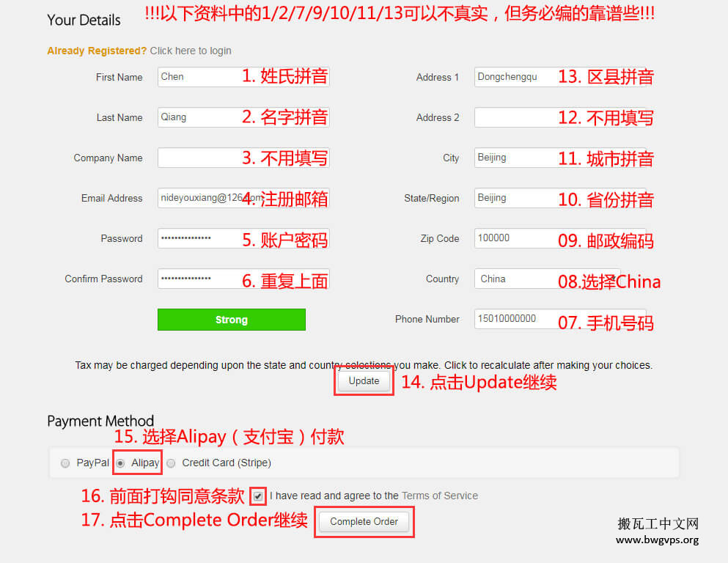Click the 'Phone Number' field label
The image size is (728, 563).
pos(427,320)
